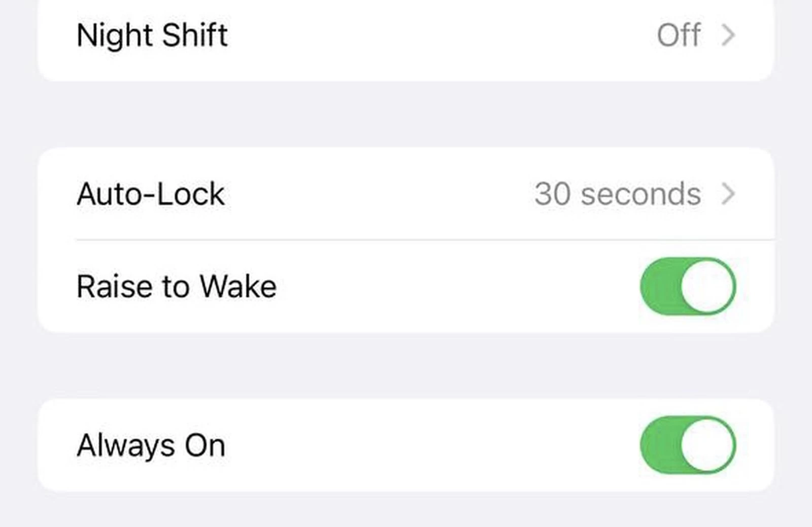Click the Night Shift label
Image resolution: width=812 pixels, height=527 pixels.
pos(152,35)
